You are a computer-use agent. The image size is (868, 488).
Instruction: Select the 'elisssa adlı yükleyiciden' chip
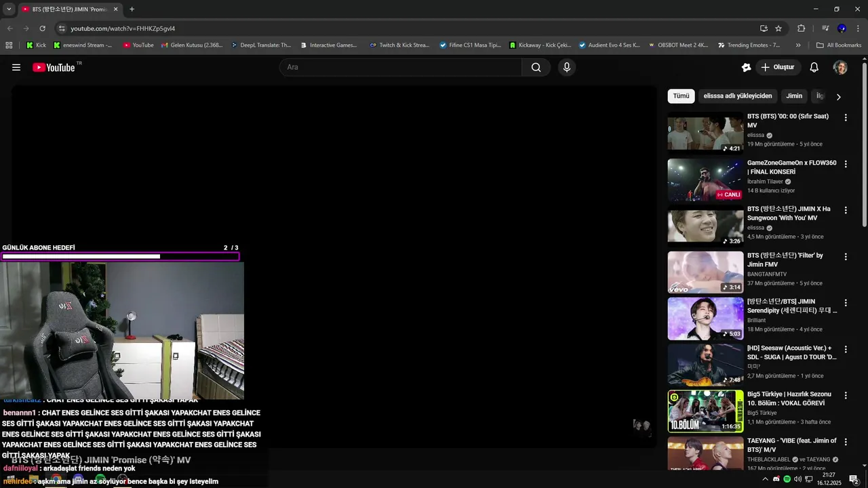738,96
